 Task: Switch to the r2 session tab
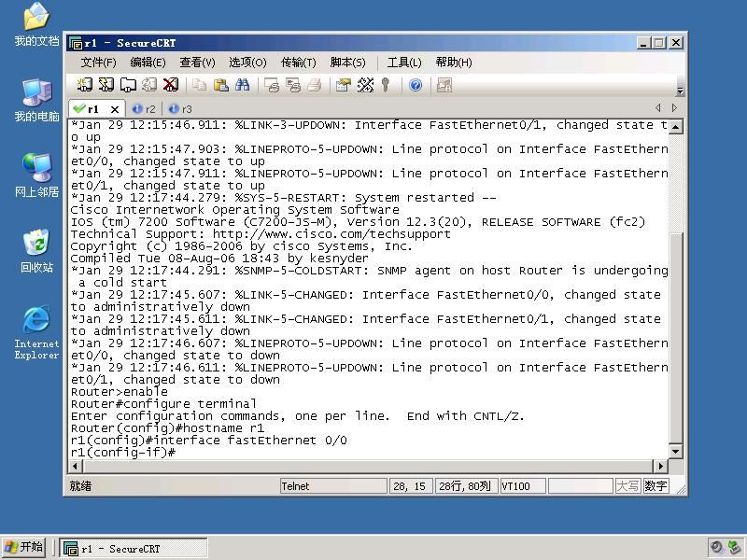point(145,109)
